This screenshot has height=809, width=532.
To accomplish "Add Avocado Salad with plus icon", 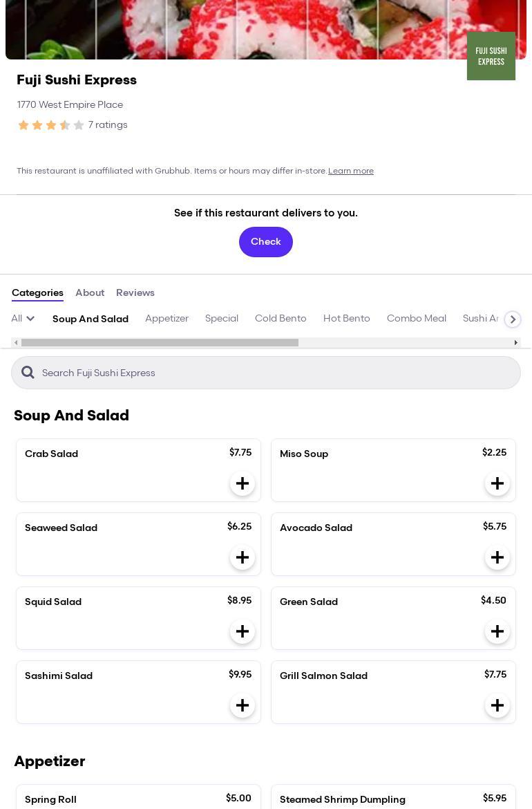I will 497,557.
